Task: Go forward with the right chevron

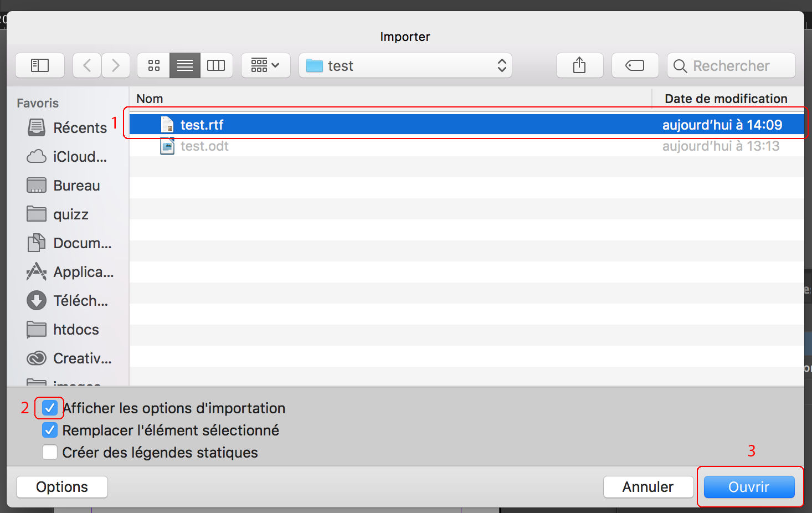Action: coord(116,65)
